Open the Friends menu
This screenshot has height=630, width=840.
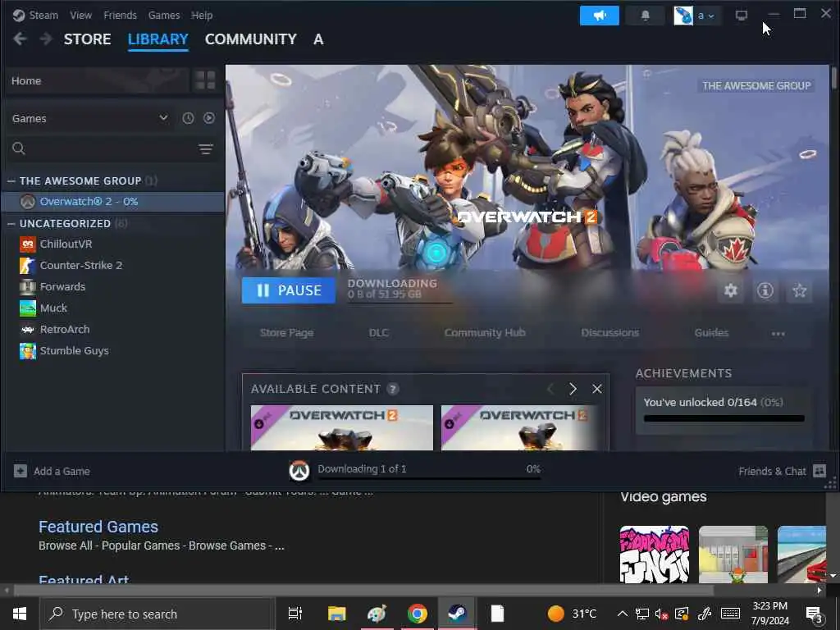click(120, 15)
